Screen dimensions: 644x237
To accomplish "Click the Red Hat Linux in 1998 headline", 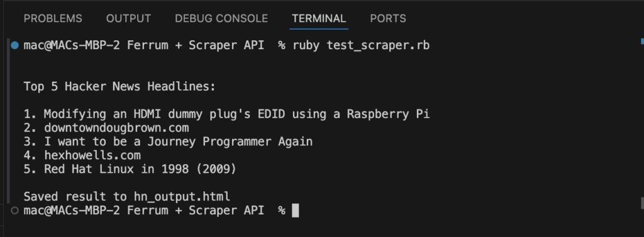I will pos(140,169).
